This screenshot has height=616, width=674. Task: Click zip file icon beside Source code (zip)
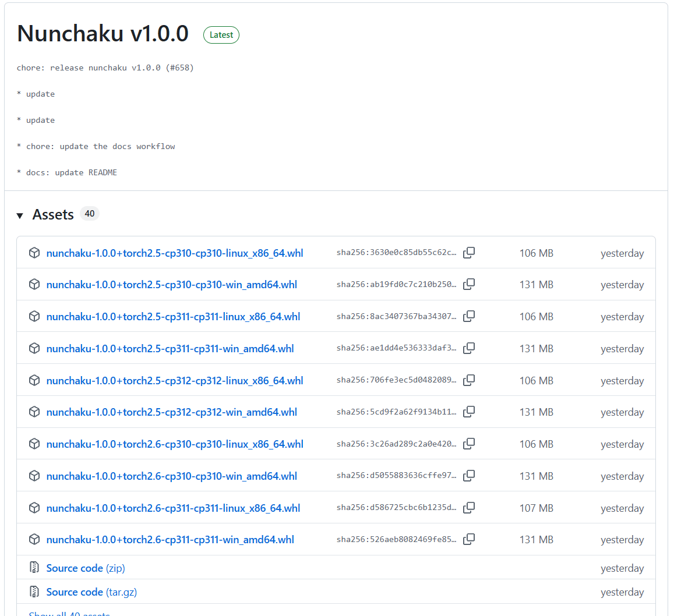pos(34,568)
